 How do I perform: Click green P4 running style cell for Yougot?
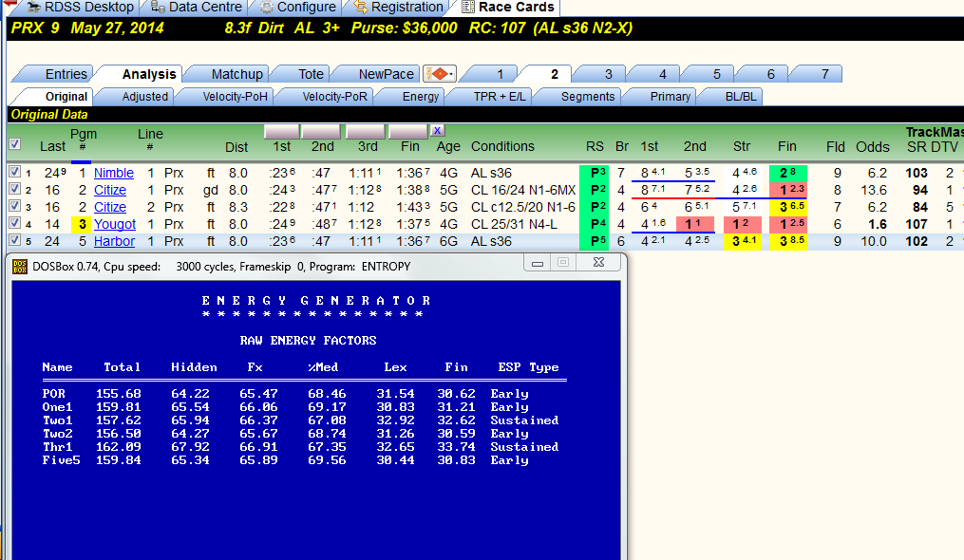tap(594, 224)
